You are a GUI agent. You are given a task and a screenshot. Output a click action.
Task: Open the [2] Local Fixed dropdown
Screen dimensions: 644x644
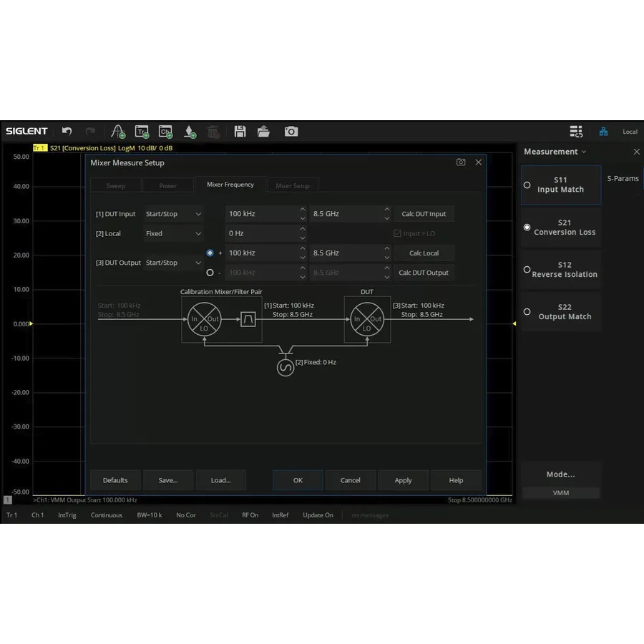click(173, 233)
